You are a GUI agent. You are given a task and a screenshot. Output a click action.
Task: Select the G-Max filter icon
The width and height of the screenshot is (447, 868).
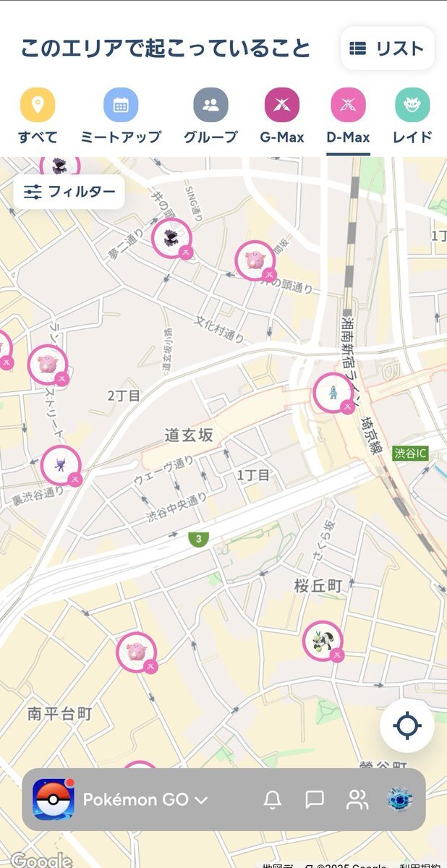pyautogui.click(x=282, y=106)
